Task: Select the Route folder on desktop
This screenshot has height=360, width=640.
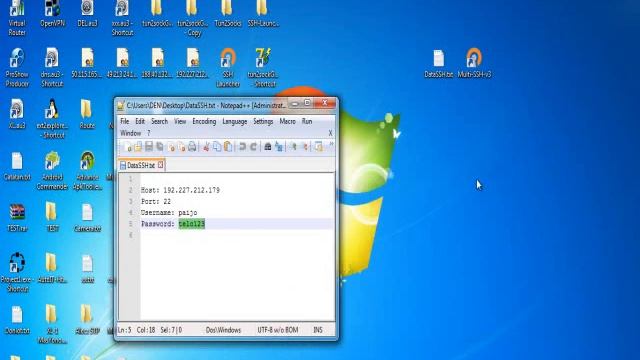Action: pyautogui.click(x=87, y=114)
